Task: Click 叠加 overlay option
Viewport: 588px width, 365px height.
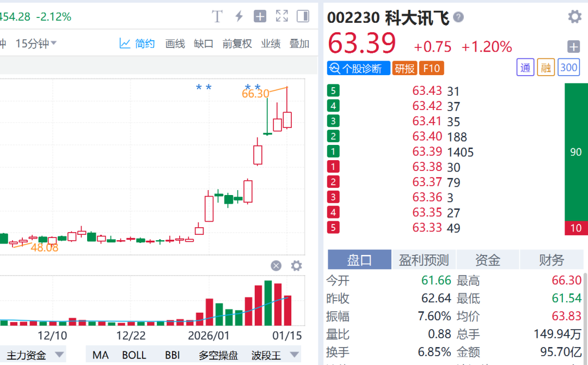Action: (299, 44)
